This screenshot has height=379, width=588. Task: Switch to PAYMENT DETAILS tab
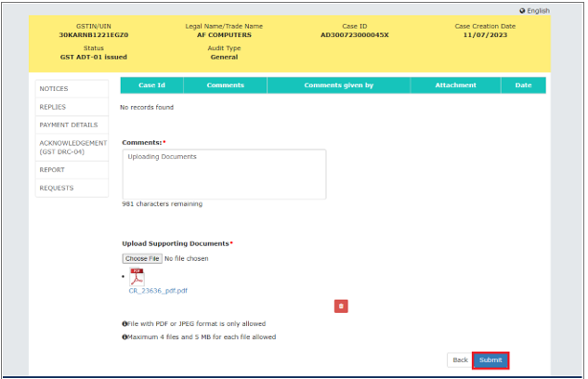click(72, 124)
